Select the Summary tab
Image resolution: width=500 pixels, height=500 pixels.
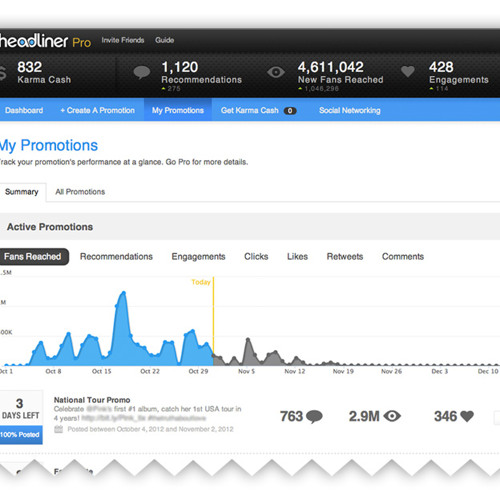click(22, 192)
